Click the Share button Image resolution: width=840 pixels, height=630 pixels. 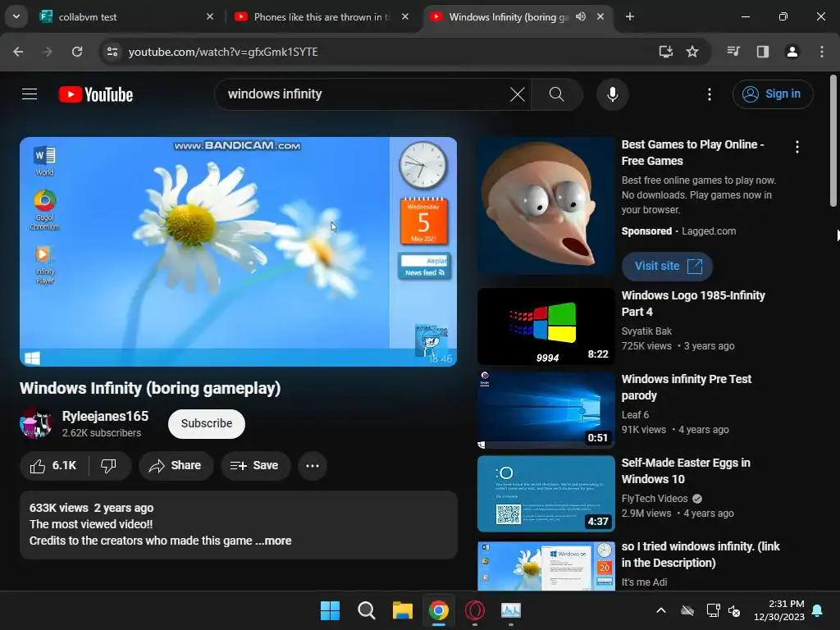pyautogui.click(x=176, y=466)
